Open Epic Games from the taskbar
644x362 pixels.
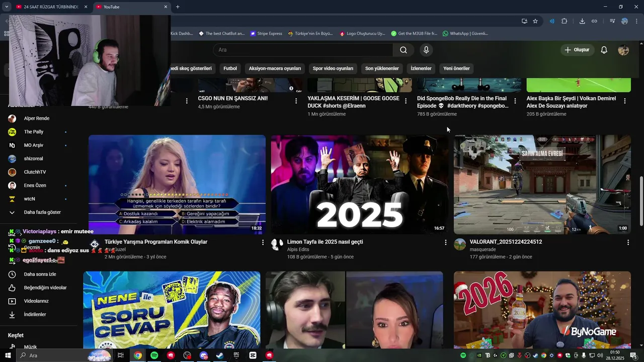click(x=236, y=355)
